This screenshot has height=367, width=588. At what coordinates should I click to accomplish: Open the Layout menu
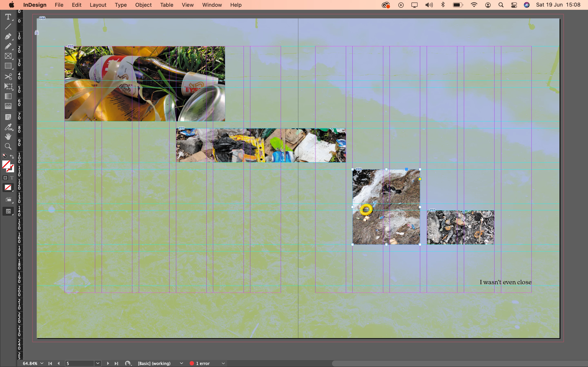(x=98, y=5)
